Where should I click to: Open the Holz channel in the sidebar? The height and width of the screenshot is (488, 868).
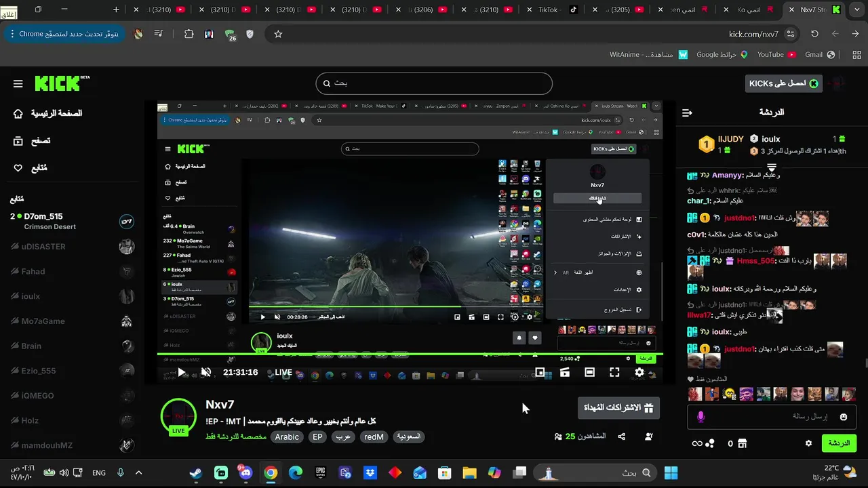[72, 420]
